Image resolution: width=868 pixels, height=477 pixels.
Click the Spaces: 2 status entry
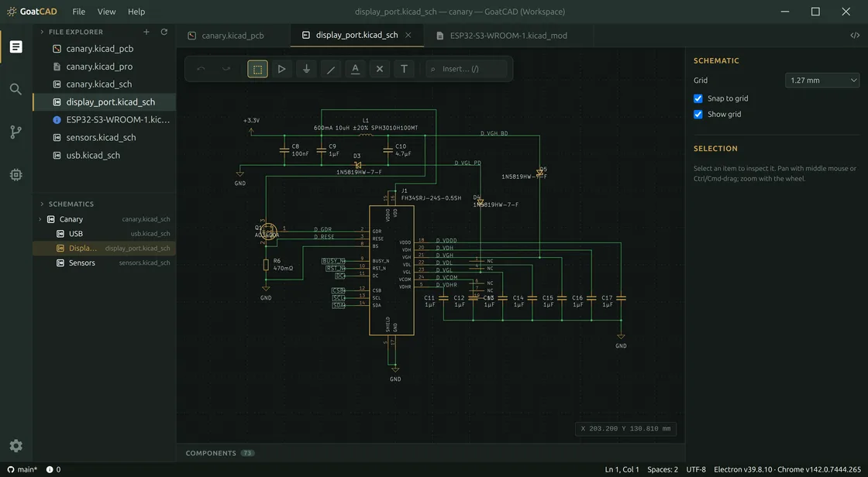[x=663, y=469]
